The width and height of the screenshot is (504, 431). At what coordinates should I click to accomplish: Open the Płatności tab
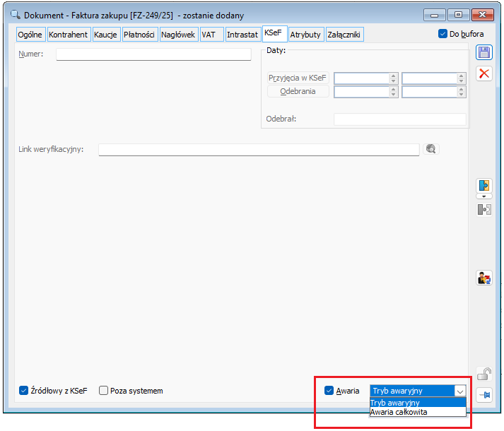pyautogui.click(x=139, y=35)
